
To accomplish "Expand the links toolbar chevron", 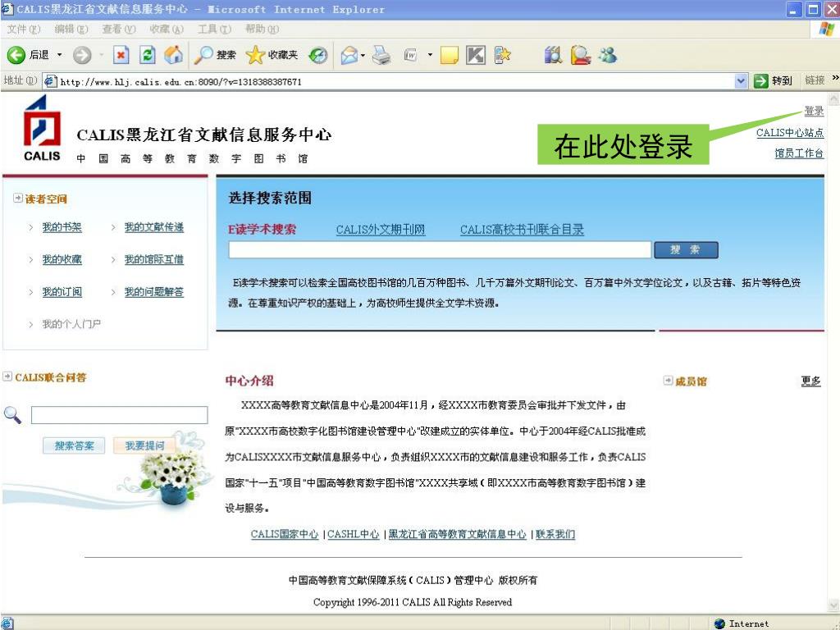I will [835, 79].
